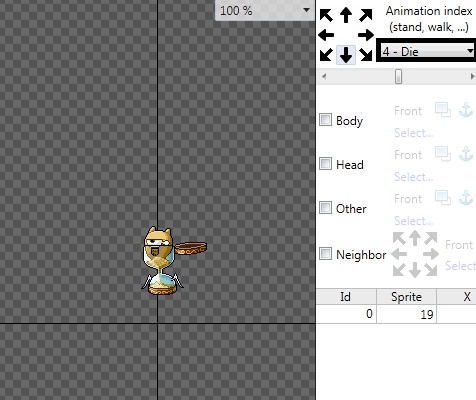Select the down-right direction arrow
Screen dimensions: 476x400
[366, 54]
